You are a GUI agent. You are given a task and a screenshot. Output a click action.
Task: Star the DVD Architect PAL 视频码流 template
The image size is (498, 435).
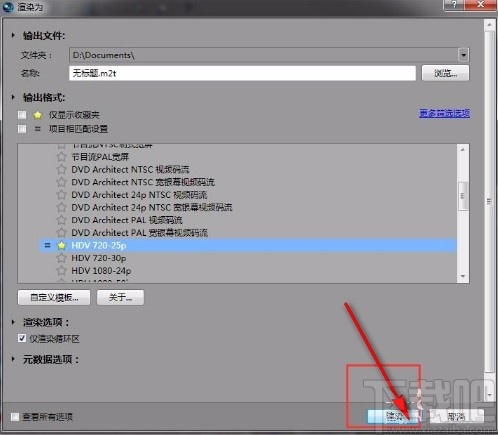coord(61,220)
